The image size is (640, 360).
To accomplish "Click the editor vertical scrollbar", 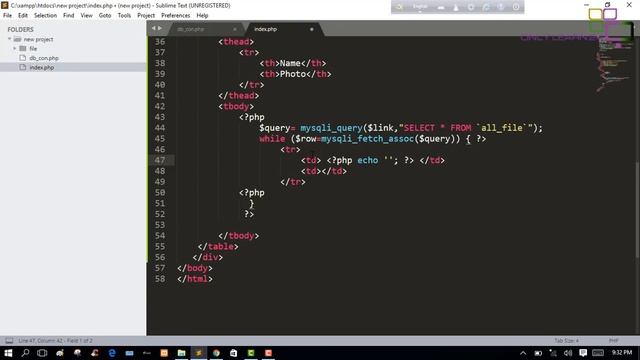I will (x=637, y=210).
